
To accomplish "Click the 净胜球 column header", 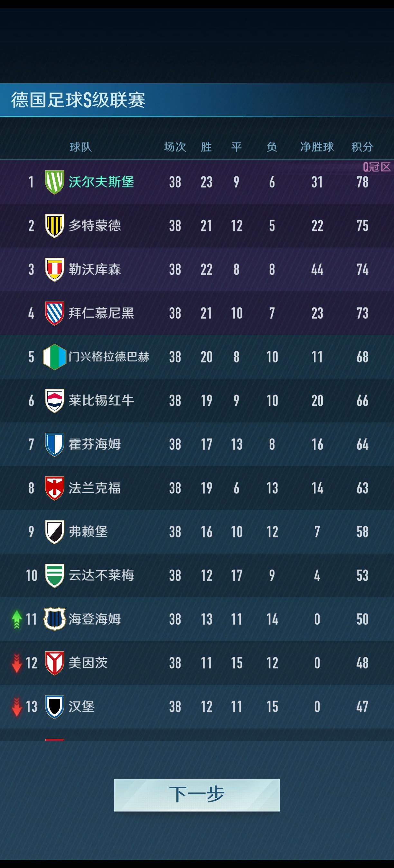I will (317, 147).
